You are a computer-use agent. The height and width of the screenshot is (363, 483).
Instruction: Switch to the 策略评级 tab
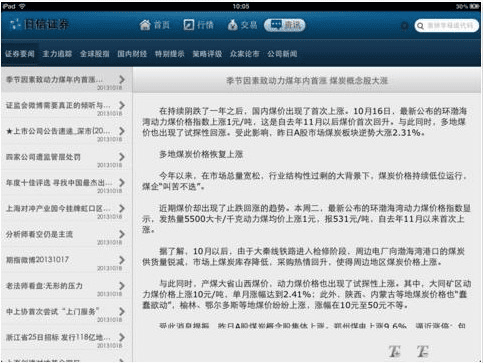click(x=207, y=54)
